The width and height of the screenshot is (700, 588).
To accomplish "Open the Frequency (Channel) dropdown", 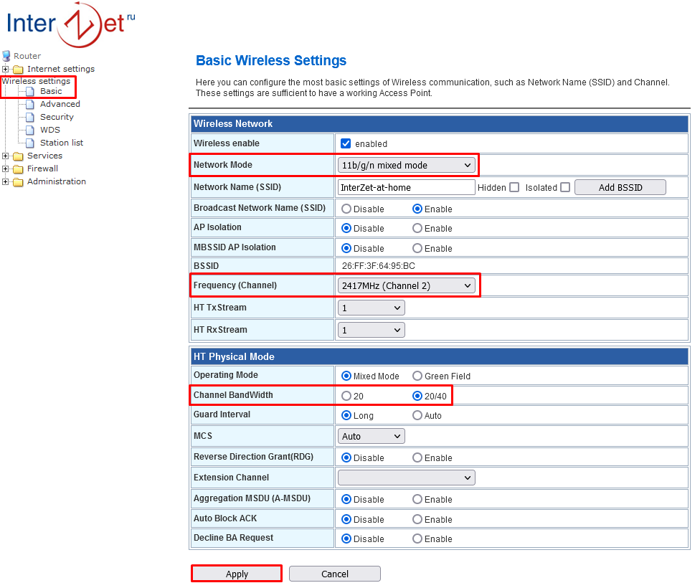I will pos(406,286).
